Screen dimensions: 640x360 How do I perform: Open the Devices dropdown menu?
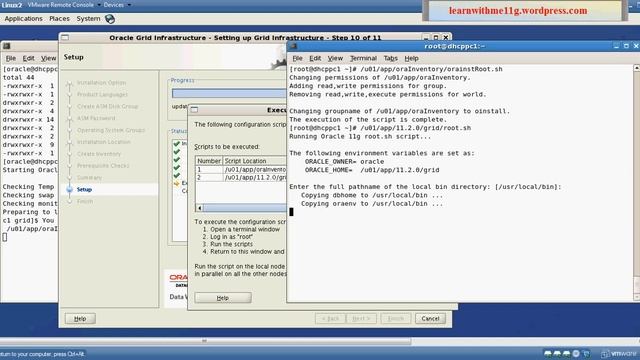117,5
